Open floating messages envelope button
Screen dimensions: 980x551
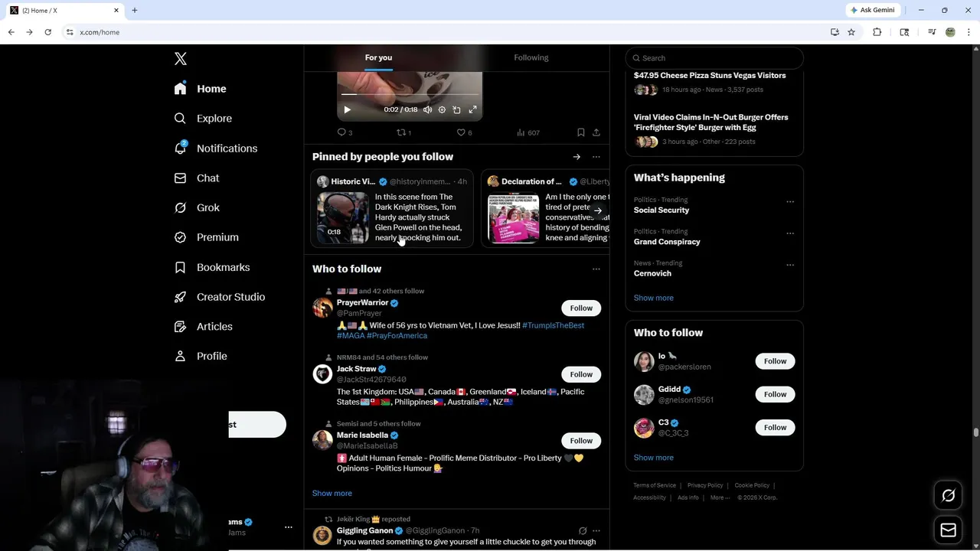[x=948, y=530]
